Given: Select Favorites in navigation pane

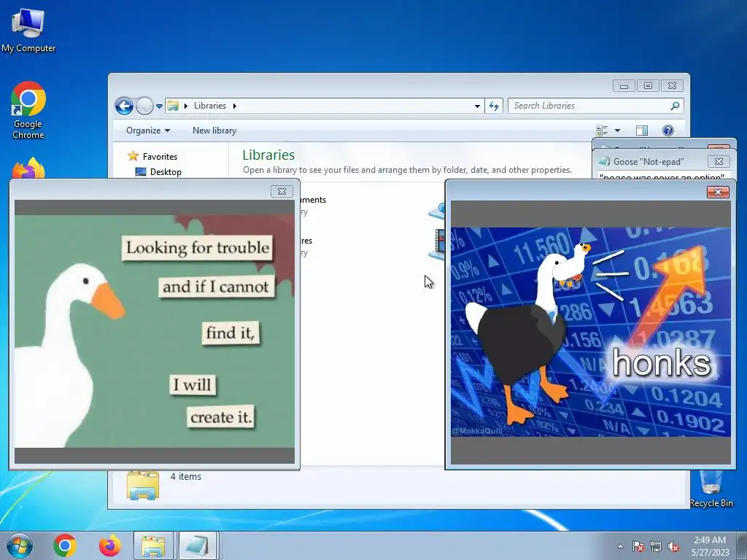Looking at the screenshot, I should point(152,156).
